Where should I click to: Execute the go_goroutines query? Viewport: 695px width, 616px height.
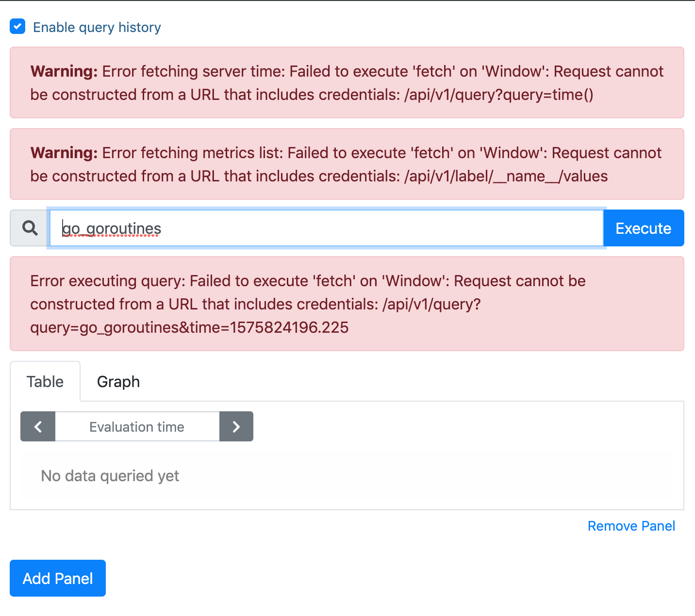pyautogui.click(x=643, y=228)
